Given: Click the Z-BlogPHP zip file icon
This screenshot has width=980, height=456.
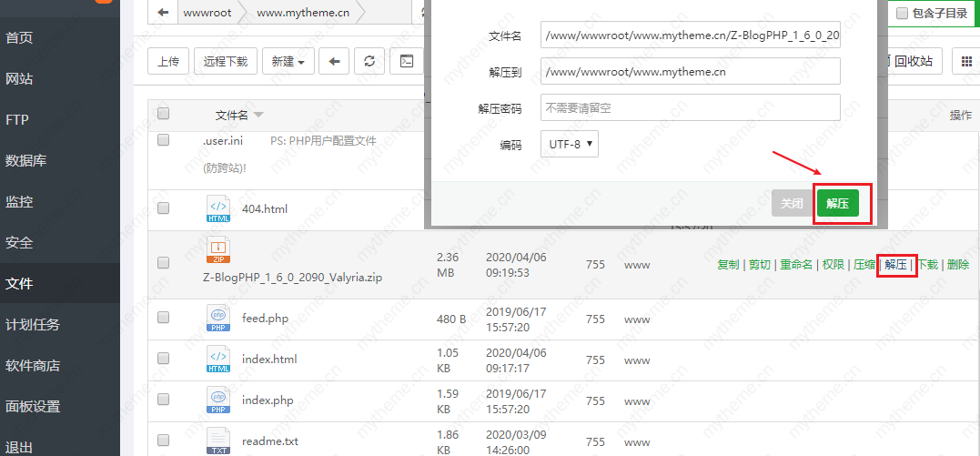Looking at the screenshot, I should pyautogui.click(x=218, y=249).
